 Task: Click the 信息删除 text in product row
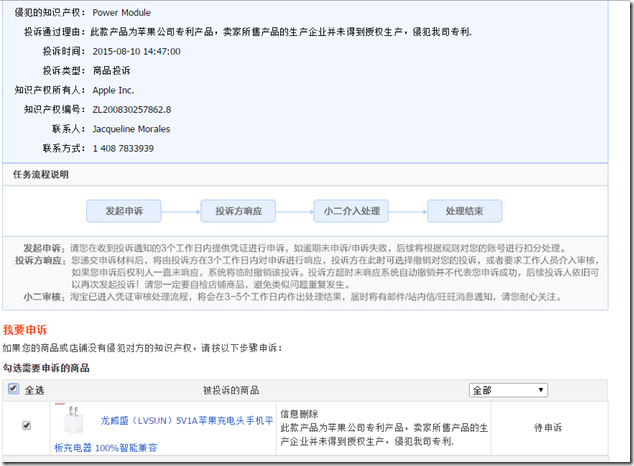[x=299, y=414]
